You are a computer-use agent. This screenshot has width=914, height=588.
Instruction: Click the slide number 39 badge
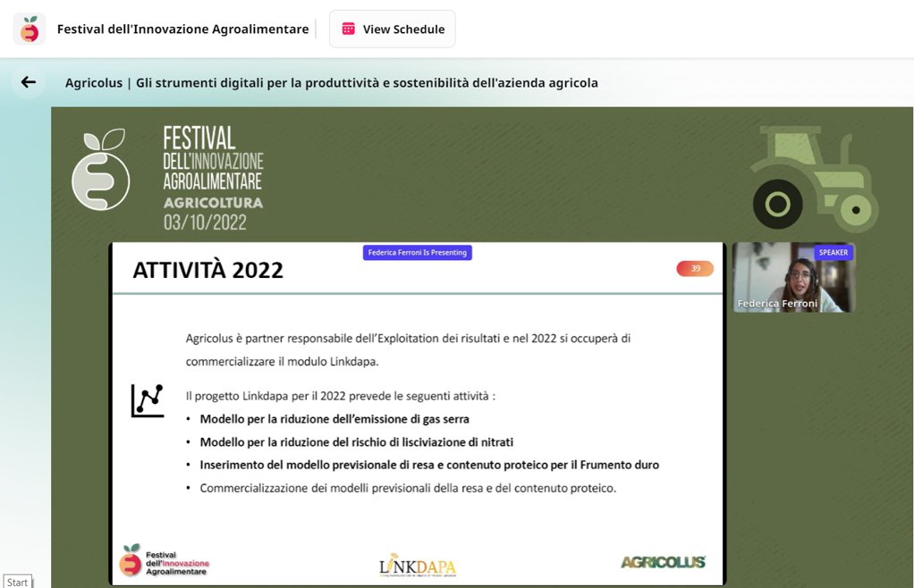pos(695,268)
